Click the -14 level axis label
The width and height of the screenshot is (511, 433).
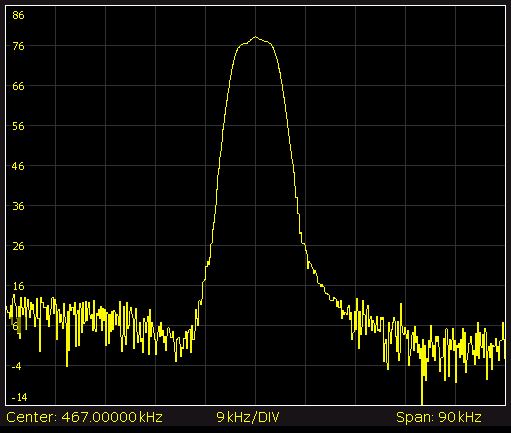pos(19,397)
